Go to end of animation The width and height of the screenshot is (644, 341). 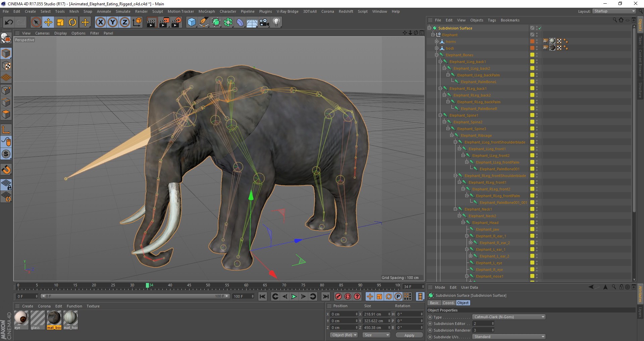pyautogui.click(x=325, y=296)
